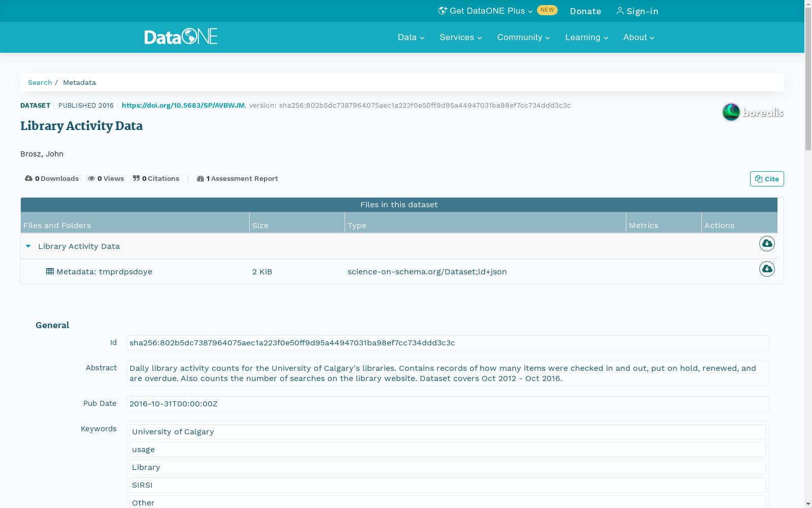Click the Library Activity Data folder name
The width and height of the screenshot is (812, 508).
pyautogui.click(x=79, y=246)
